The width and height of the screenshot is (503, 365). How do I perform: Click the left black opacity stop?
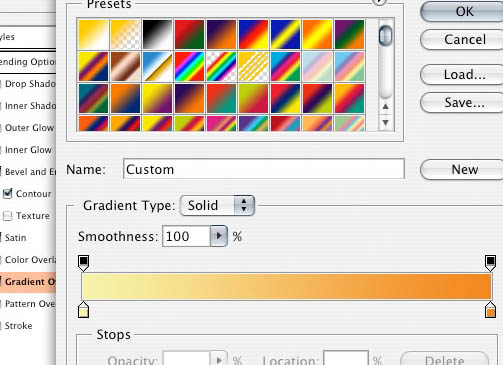click(83, 263)
